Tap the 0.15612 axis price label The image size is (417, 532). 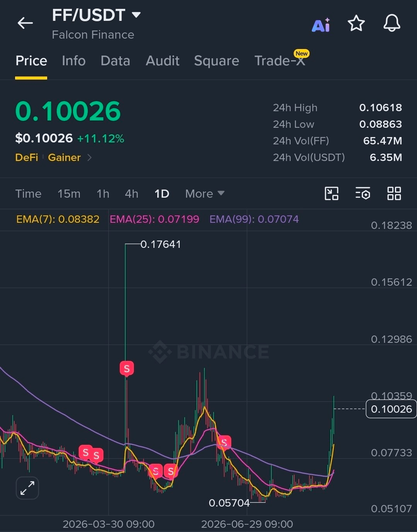point(391,282)
